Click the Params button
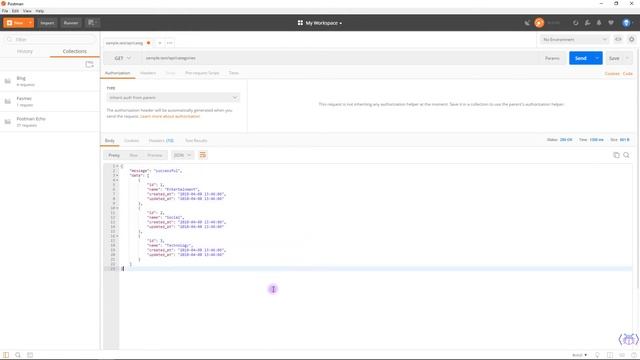Screen dimensions: 640x360 point(552,58)
